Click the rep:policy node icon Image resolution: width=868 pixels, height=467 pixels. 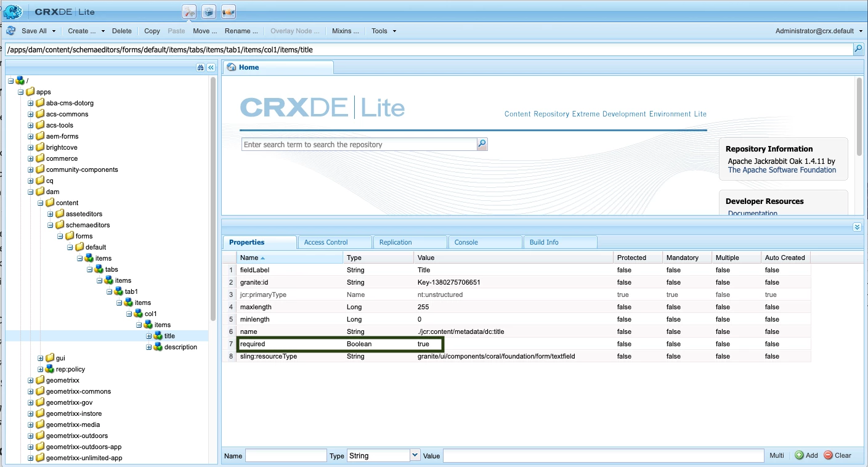[50, 369]
